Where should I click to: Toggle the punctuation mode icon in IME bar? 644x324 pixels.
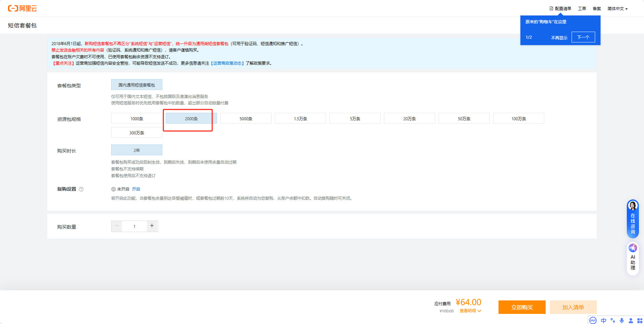coord(613,320)
